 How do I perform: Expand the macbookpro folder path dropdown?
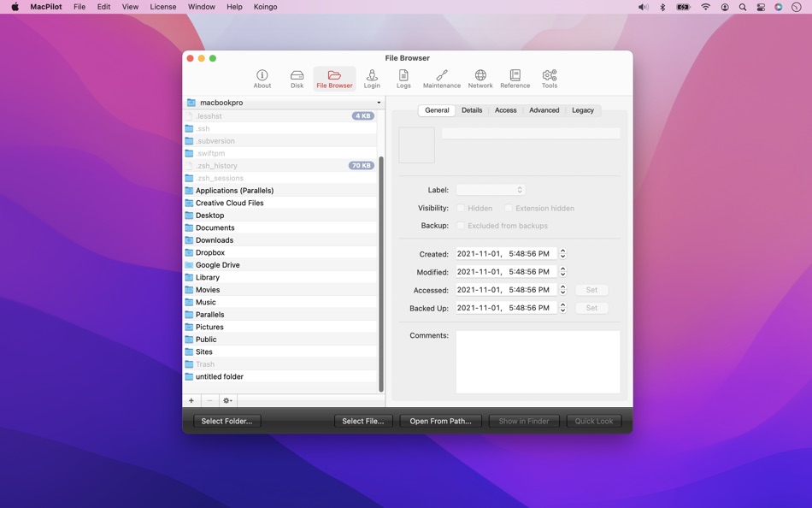click(284, 103)
